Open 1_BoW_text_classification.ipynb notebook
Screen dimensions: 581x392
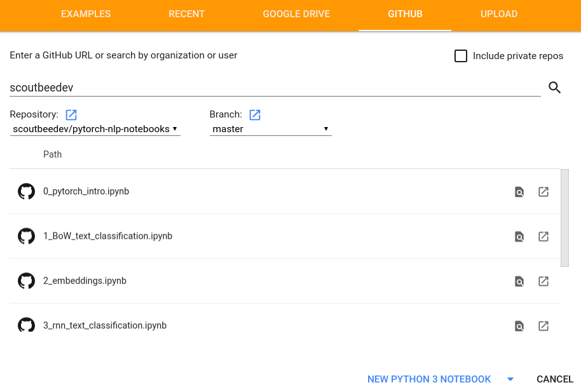(x=107, y=236)
